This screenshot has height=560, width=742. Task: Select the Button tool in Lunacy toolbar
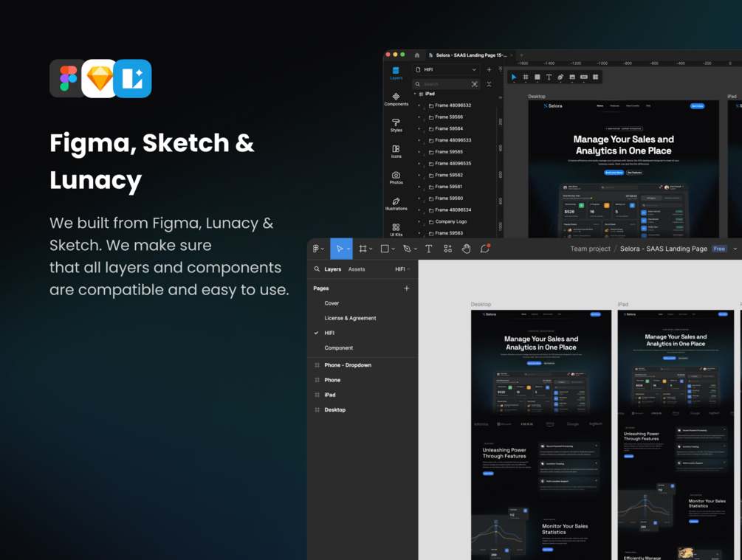click(x=584, y=77)
